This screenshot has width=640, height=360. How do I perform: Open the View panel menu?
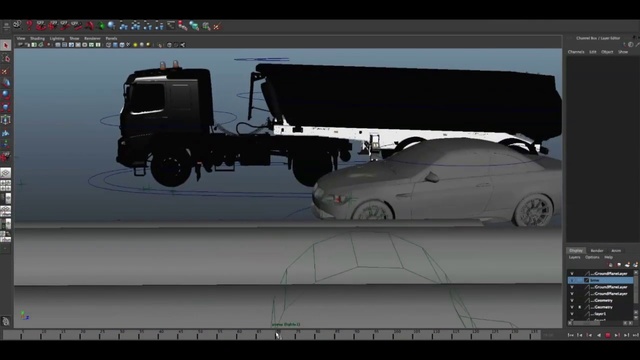coord(21,38)
